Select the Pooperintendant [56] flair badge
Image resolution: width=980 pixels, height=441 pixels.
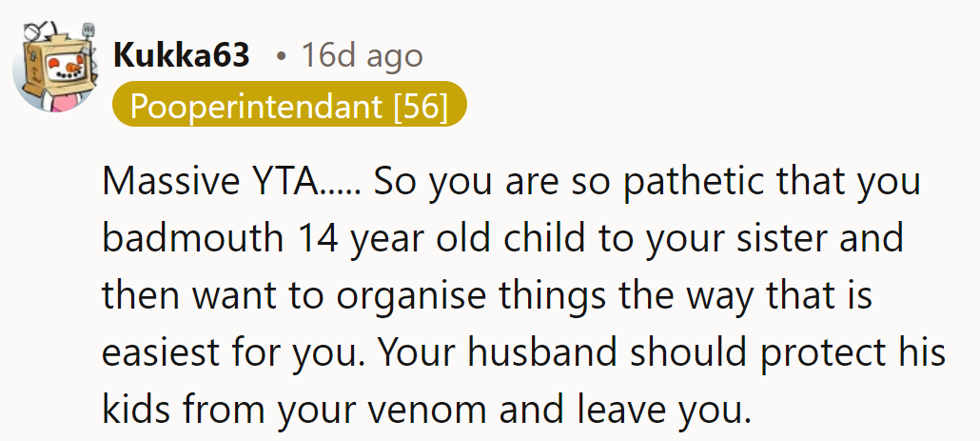(289, 107)
